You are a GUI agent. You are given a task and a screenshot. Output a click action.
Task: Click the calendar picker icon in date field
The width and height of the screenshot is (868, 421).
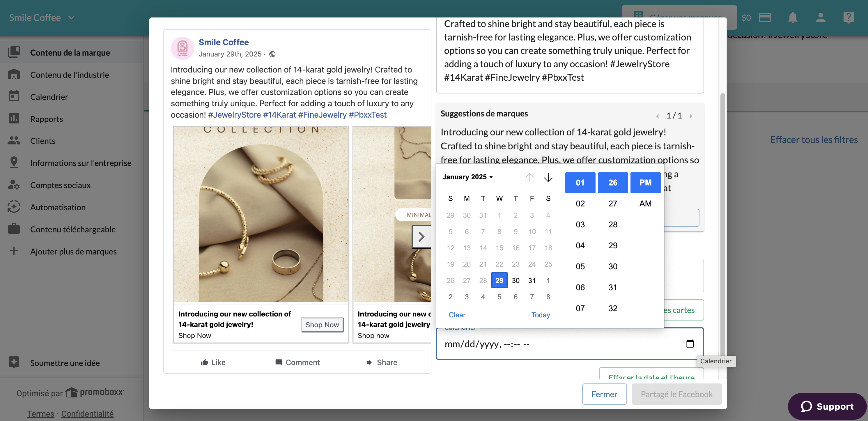pos(690,344)
